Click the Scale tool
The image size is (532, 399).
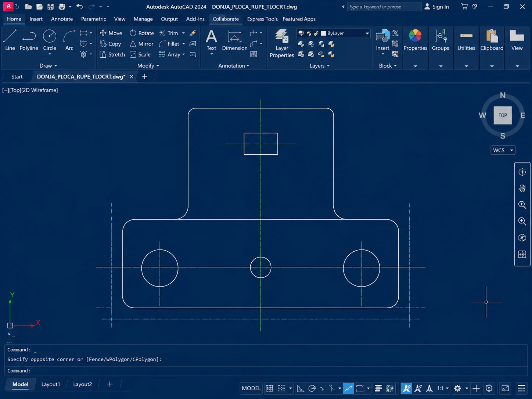click(x=140, y=54)
